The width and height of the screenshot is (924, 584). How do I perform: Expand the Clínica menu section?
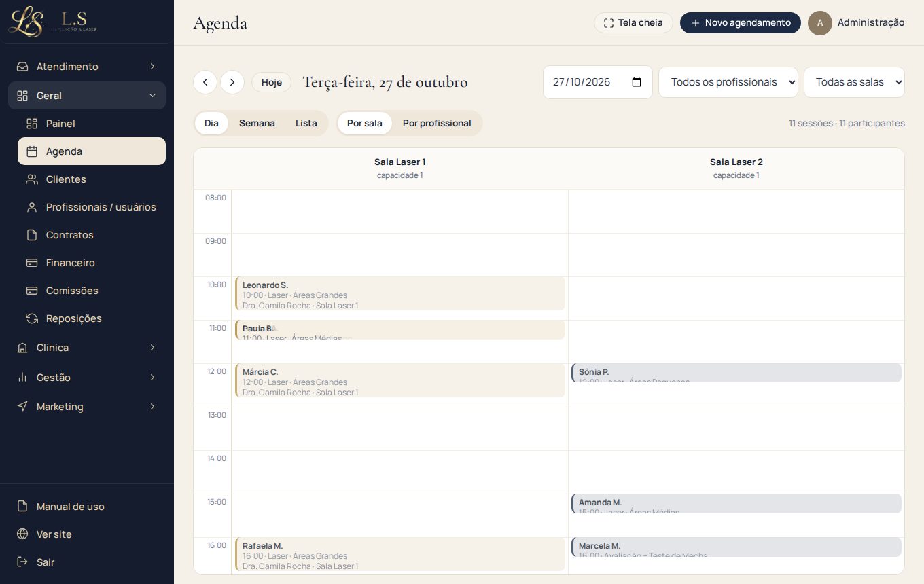point(87,348)
